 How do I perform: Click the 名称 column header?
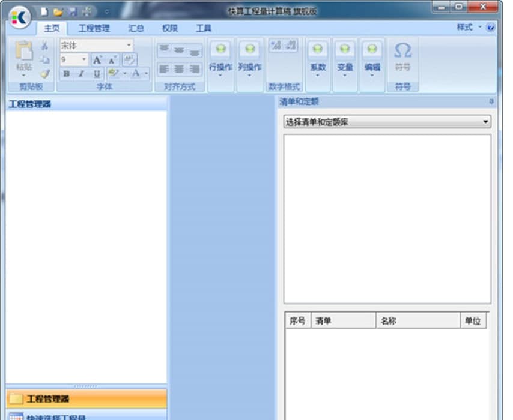click(418, 320)
